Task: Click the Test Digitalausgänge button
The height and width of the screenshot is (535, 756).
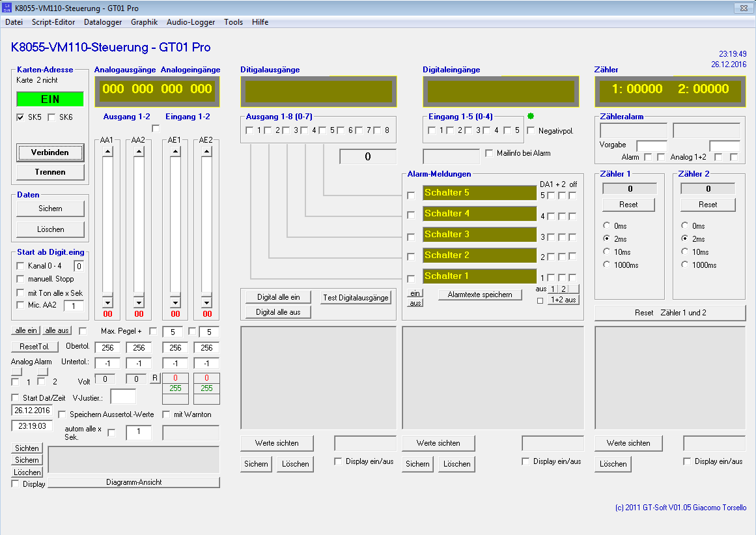Action: (x=356, y=298)
